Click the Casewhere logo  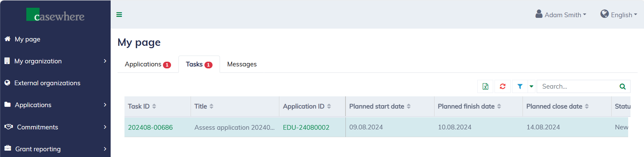coord(56,15)
